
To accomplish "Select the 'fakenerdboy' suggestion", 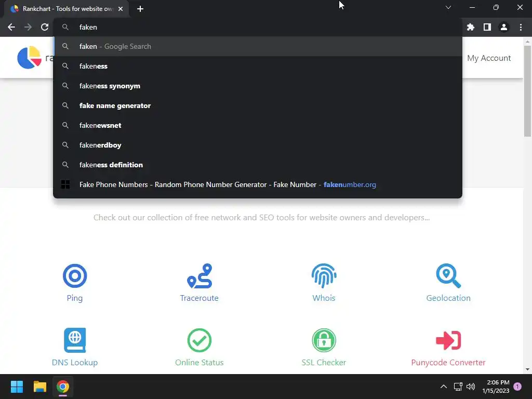I will coord(258,145).
